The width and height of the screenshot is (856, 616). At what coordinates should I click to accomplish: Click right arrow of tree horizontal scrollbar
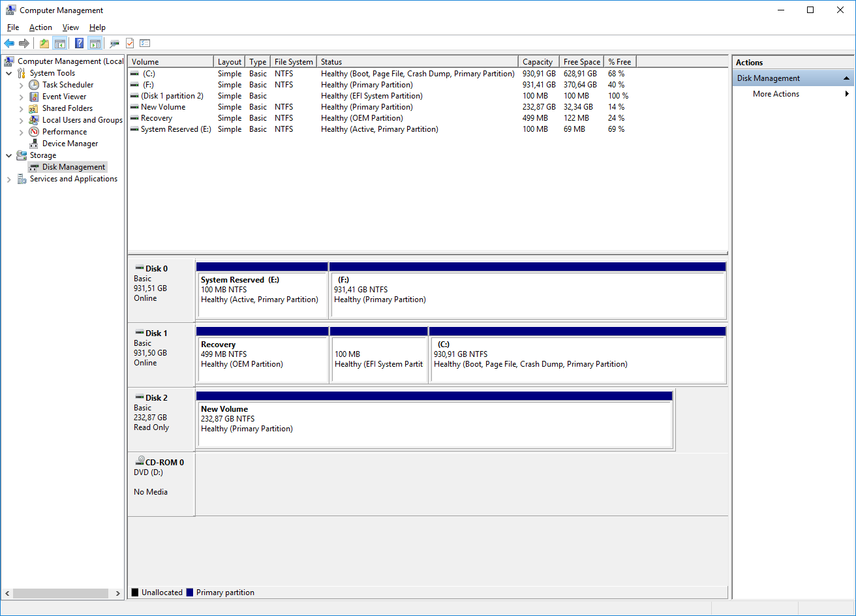click(x=118, y=594)
